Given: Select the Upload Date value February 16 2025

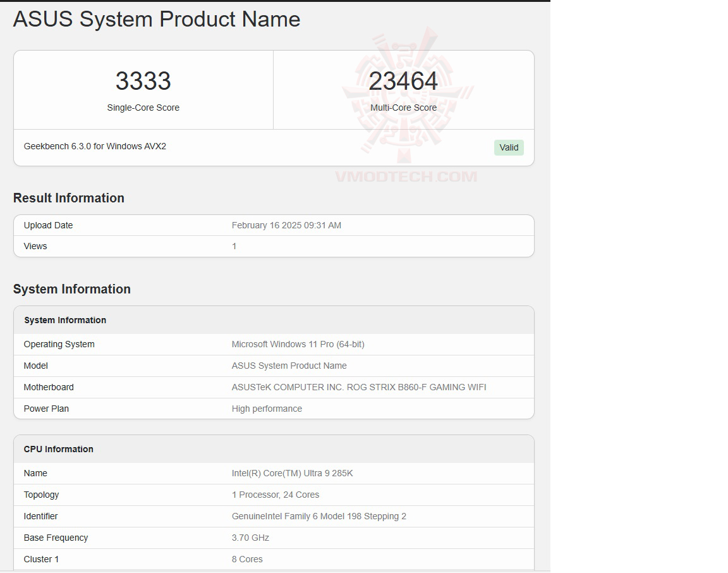Looking at the screenshot, I should (x=286, y=225).
